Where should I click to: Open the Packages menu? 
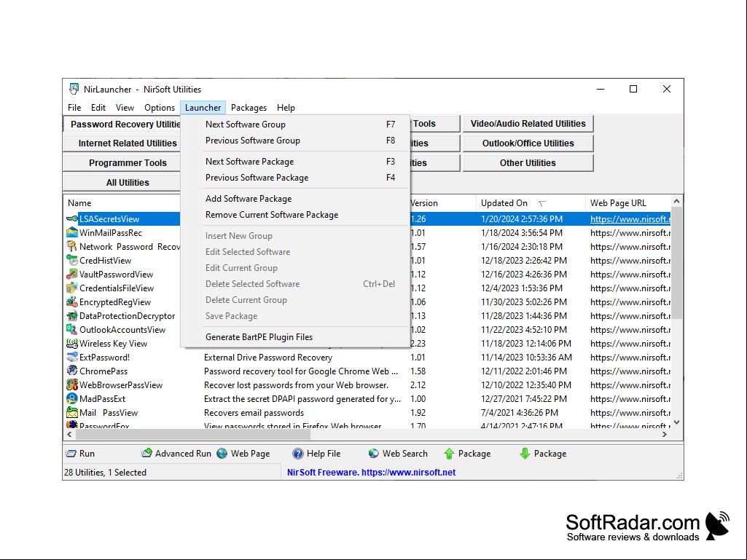click(x=249, y=108)
